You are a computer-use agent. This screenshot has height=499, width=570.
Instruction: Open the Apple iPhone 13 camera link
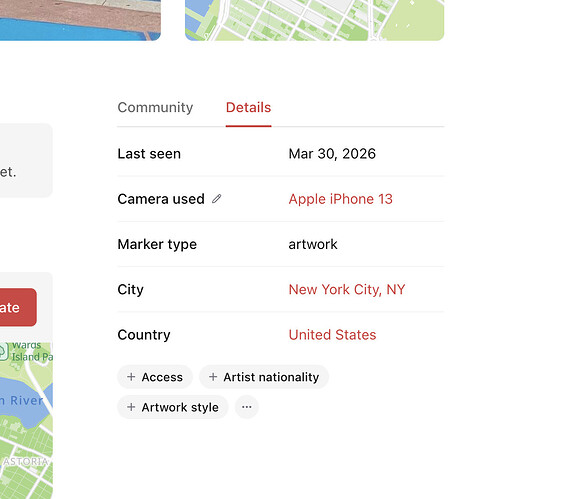coord(340,199)
